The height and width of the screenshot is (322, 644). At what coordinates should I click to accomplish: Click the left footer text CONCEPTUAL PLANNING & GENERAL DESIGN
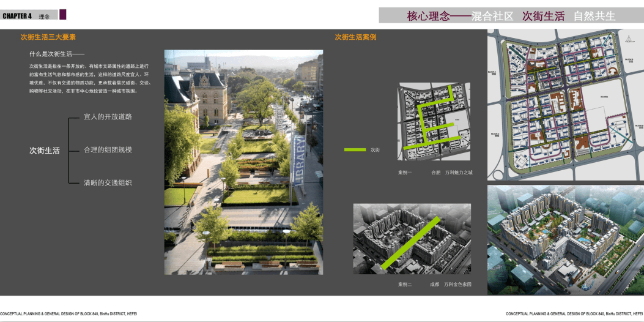pyautogui.click(x=68, y=314)
